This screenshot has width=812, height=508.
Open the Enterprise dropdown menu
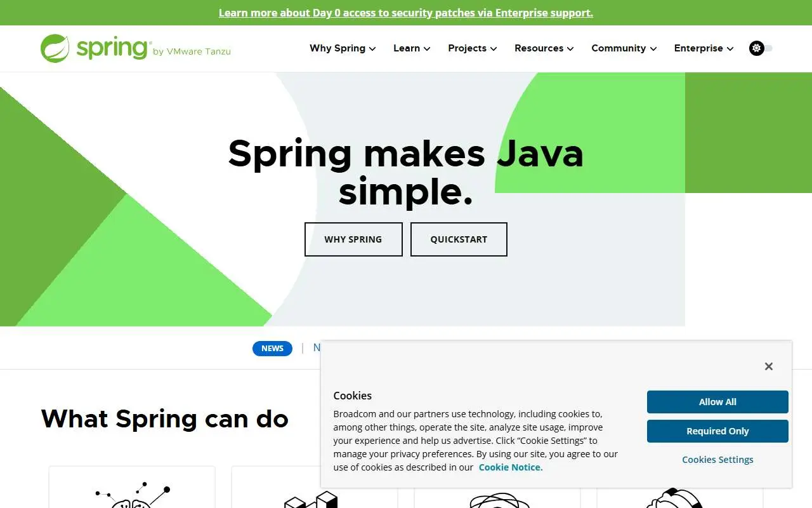point(704,48)
